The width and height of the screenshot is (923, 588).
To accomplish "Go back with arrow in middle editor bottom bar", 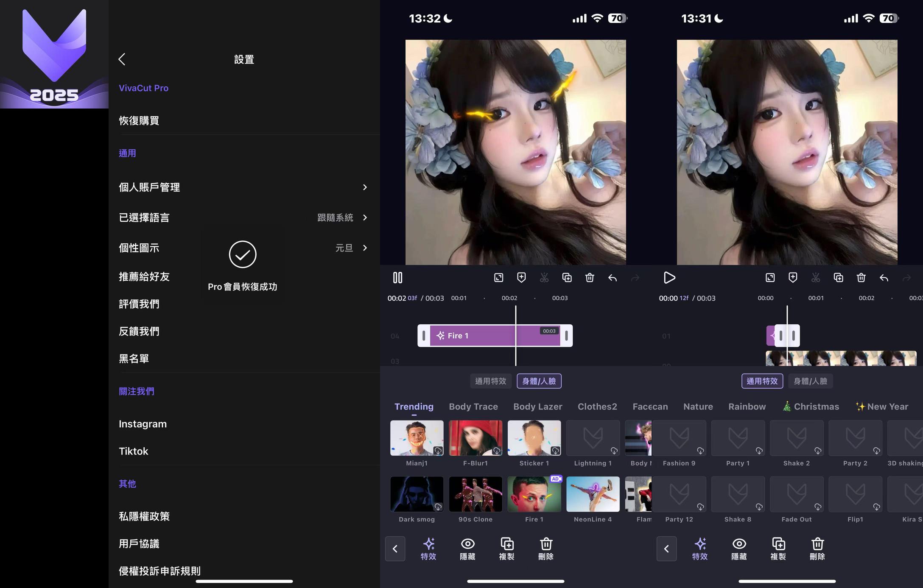I will coord(395,549).
